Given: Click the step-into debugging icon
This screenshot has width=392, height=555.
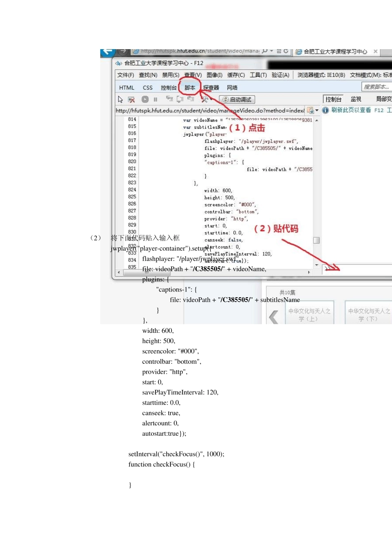Looking at the screenshot, I should (169, 99).
